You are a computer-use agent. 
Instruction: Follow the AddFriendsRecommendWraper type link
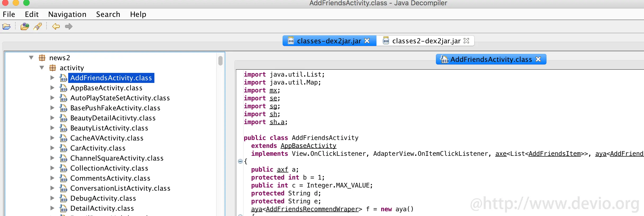click(312, 209)
